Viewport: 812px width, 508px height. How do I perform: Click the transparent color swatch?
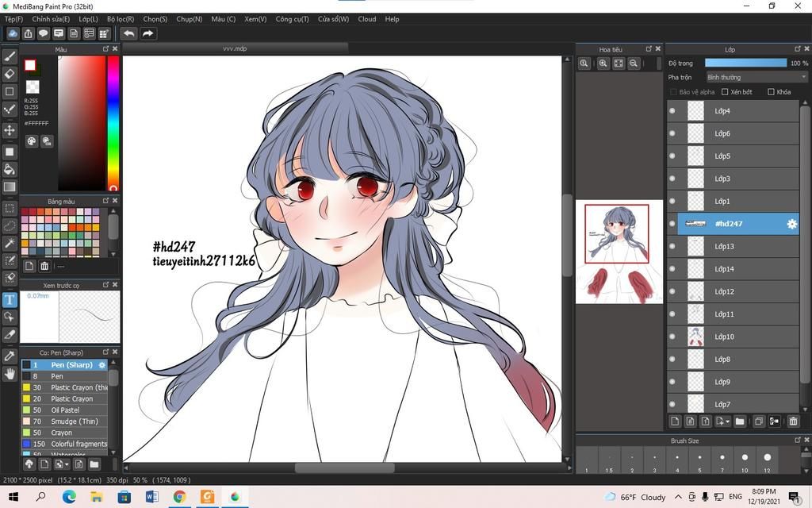[x=33, y=87]
